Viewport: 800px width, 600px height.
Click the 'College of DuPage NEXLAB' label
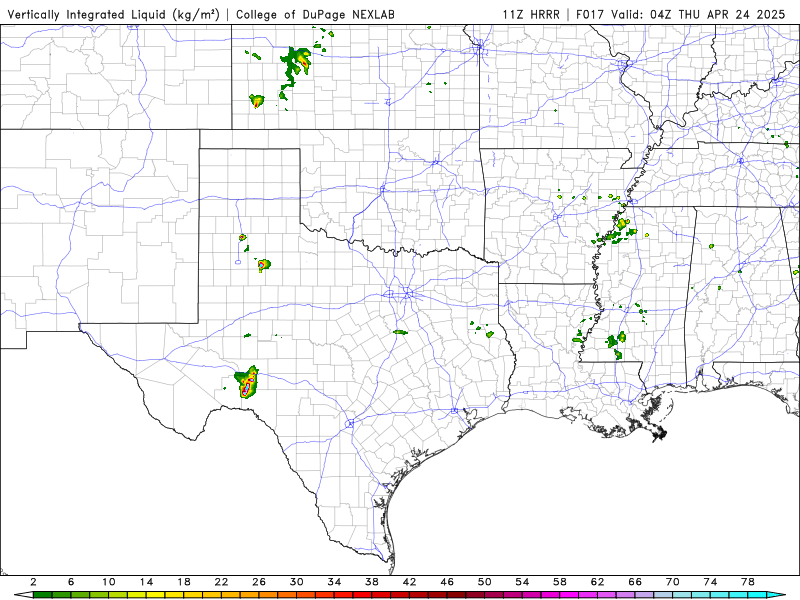[315, 14]
